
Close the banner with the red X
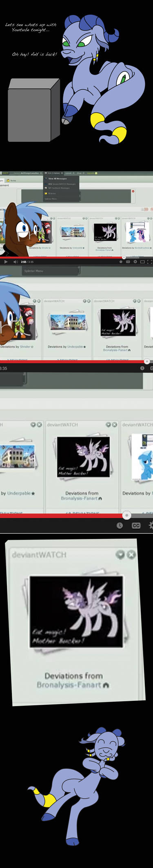tap(133, 191)
